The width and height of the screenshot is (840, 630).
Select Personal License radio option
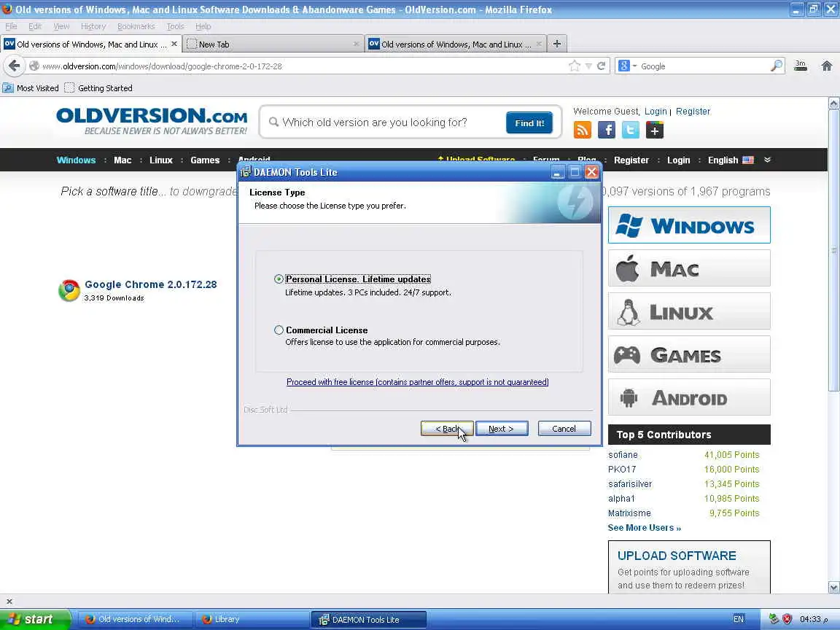pos(279,279)
